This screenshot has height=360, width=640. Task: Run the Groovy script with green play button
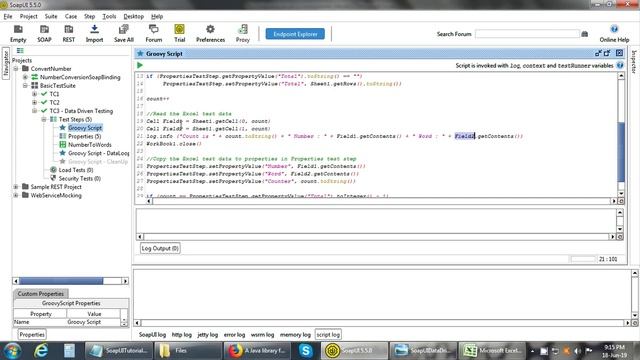click(140, 65)
